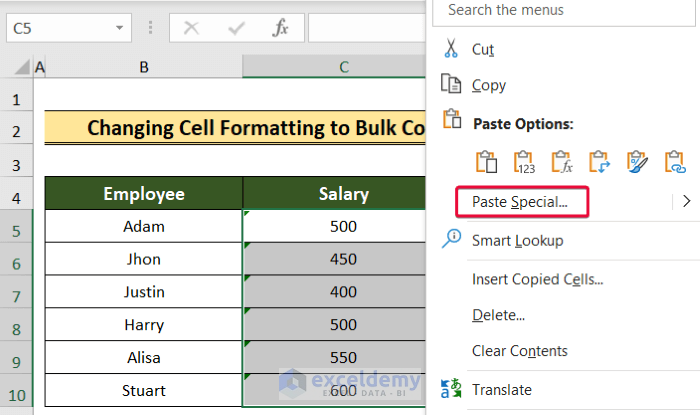Select column C header
This screenshot has height=415, width=700.
pyautogui.click(x=343, y=67)
